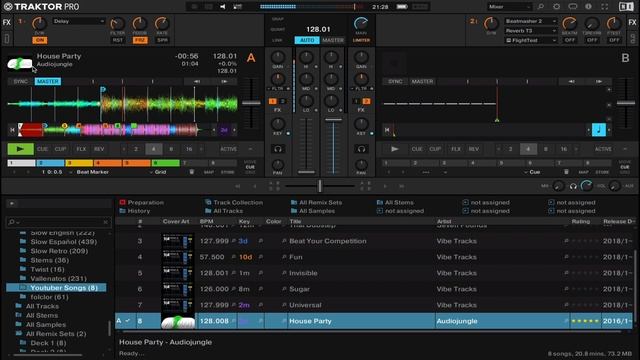Viewport: 640px width, 360px height.
Task: Select green hotcue 6 on Deck A
Action: (166, 163)
